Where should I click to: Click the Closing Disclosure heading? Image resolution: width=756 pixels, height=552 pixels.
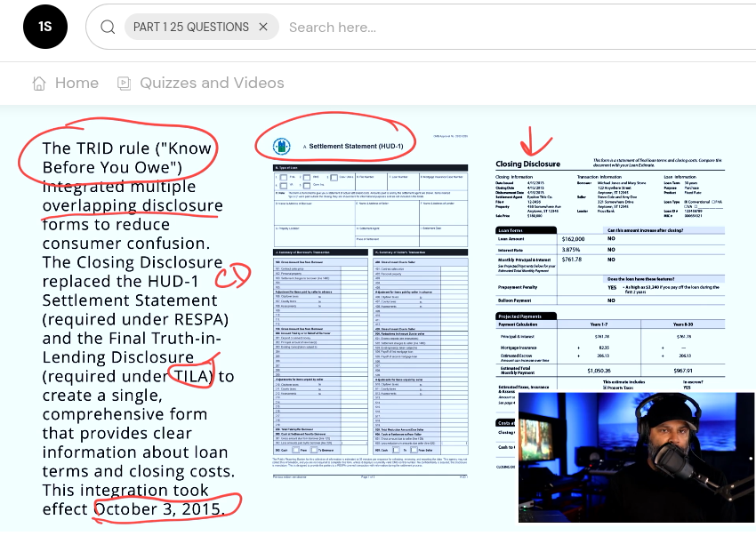(527, 164)
